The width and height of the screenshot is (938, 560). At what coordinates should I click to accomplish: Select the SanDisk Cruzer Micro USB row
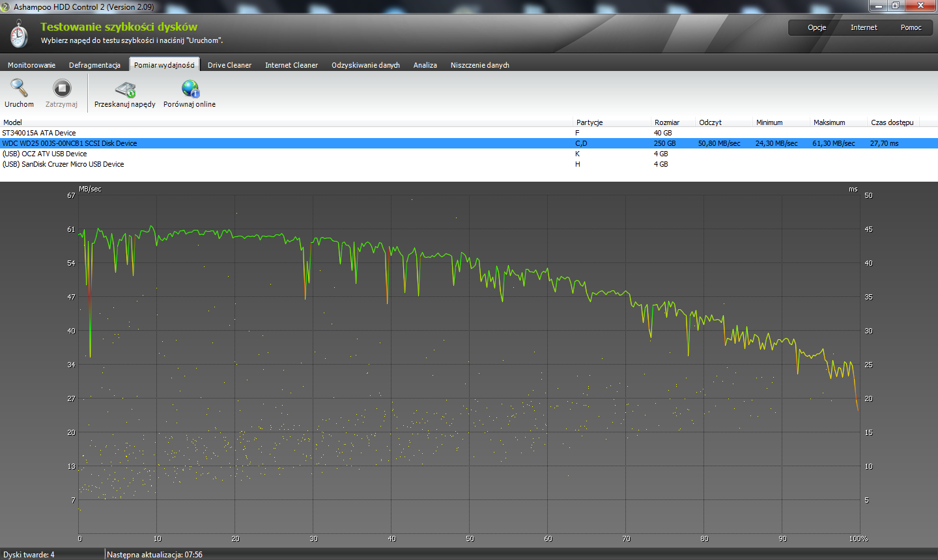[x=469, y=164]
